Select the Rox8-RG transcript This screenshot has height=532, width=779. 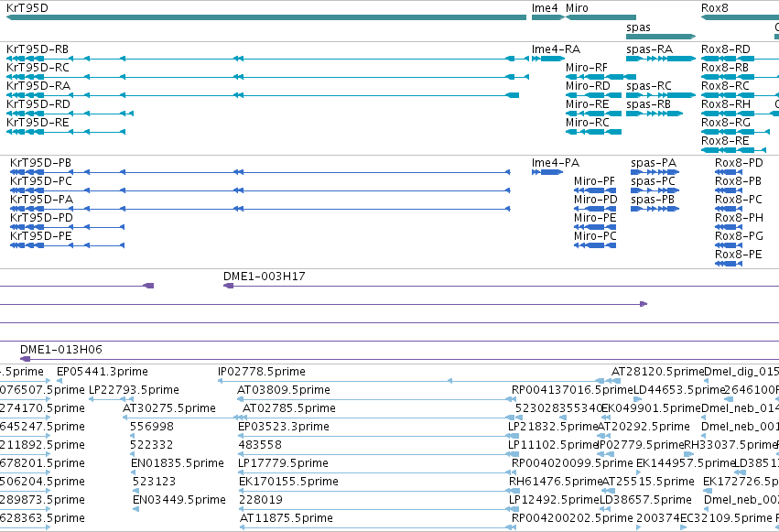click(x=725, y=123)
